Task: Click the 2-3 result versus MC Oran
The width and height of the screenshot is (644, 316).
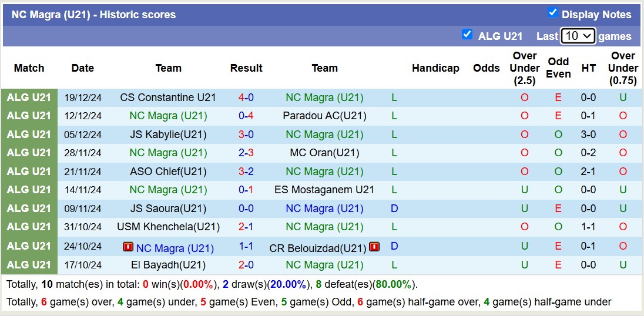Action: [246, 153]
